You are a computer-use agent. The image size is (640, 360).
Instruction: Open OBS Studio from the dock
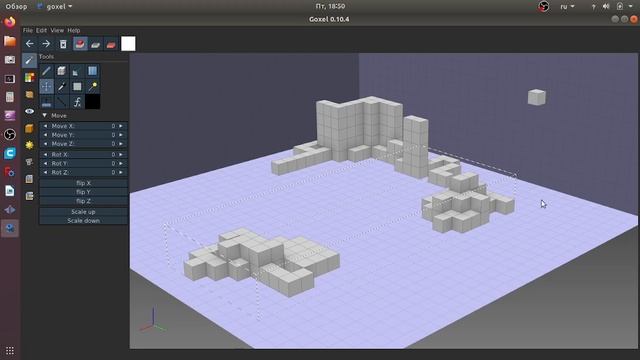click(x=10, y=134)
